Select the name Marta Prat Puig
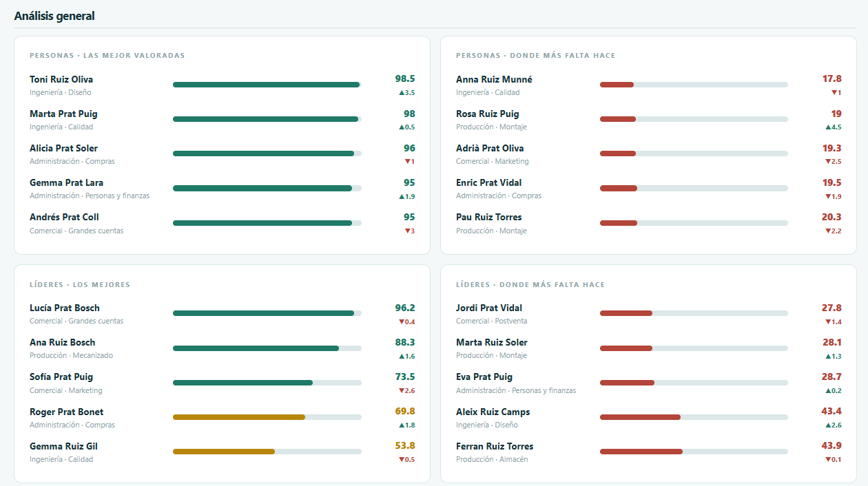This screenshot has width=868, height=486. [63, 114]
